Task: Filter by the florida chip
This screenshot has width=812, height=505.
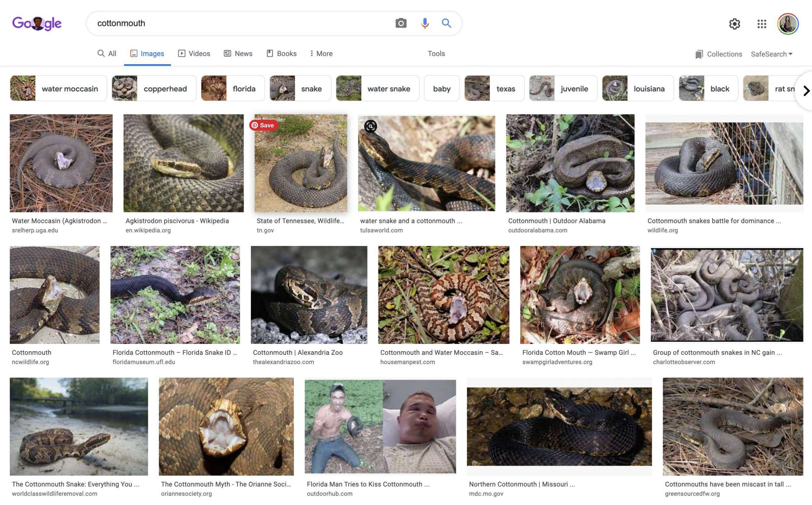Action: (233, 88)
